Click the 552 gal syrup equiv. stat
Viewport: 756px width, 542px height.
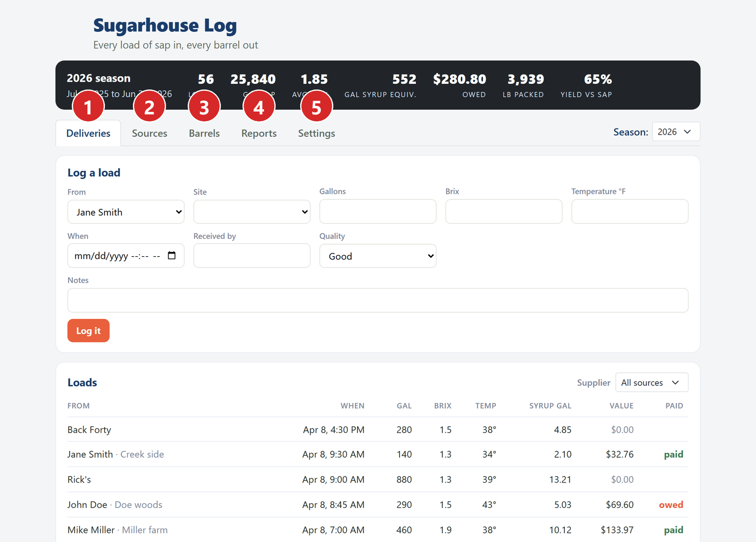point(404,79)
